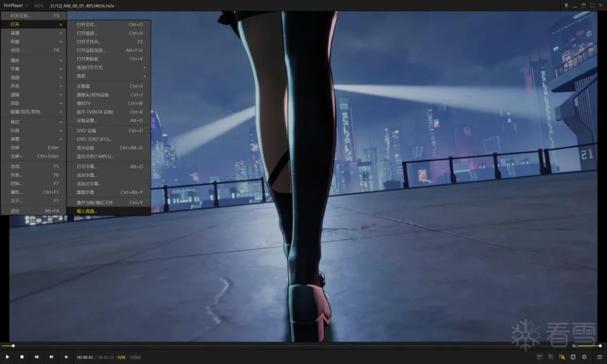This screenshot has height=364, width=607.
Task: Click the H/W decoder indicator
Action: (x=121, y=357)
